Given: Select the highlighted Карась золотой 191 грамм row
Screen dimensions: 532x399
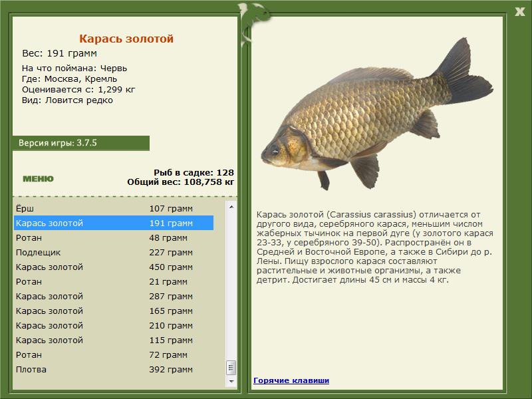Looking at the screenshot, I should 114,223.
